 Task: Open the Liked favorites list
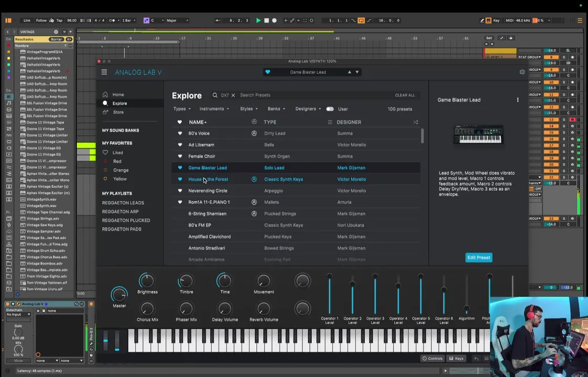click(x=118, y=152)
